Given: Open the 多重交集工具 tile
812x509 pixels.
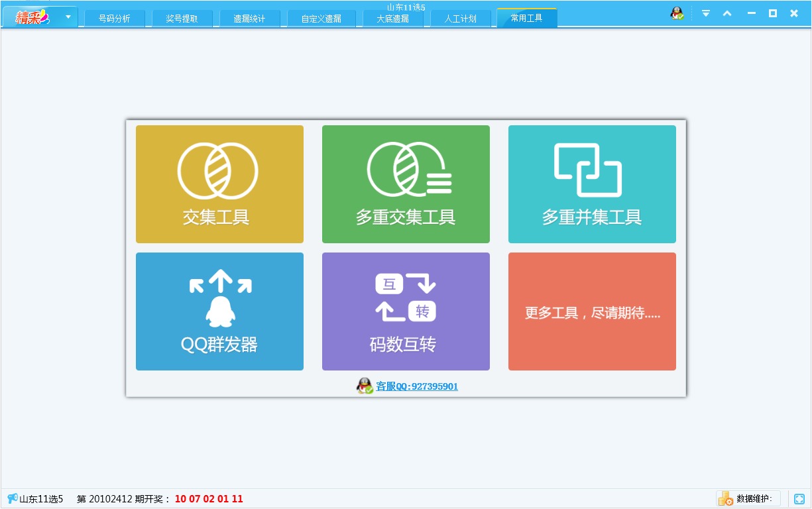Looking at the screenshot, I should pos(406,184).
